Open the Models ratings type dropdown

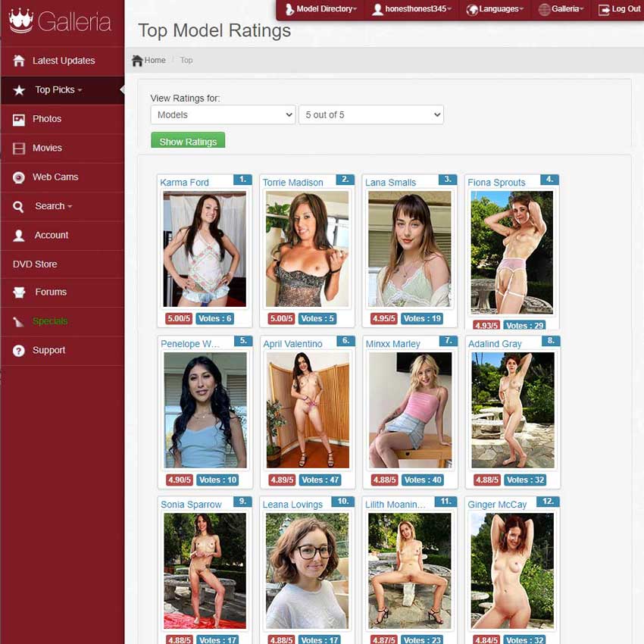click(223, 115)
